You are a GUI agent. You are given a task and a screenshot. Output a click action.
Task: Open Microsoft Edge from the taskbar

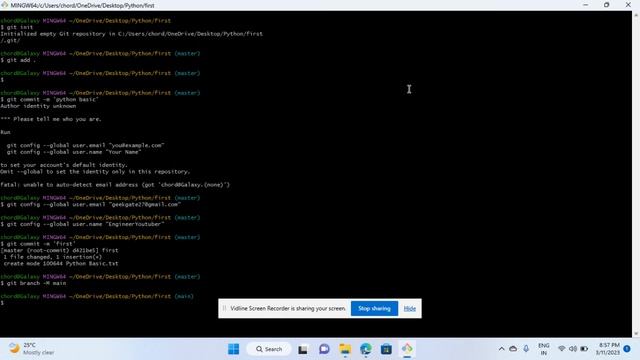coord(366,349)
